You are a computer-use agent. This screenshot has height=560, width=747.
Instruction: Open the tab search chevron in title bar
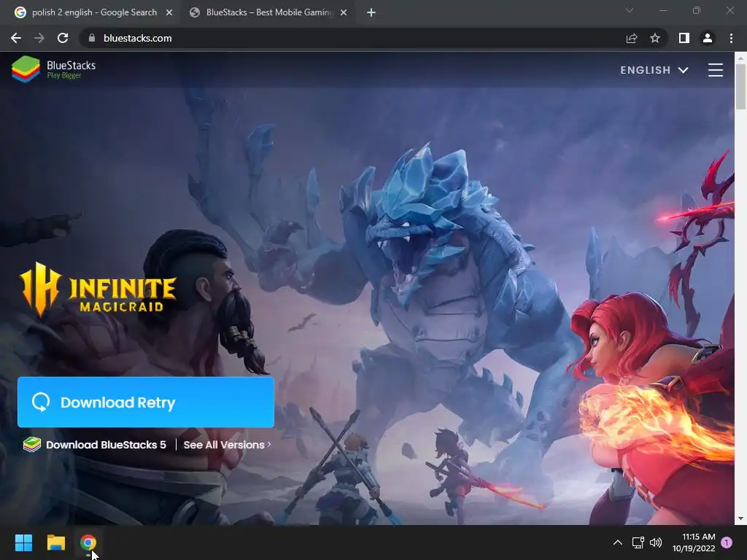(x=630, y=10)
